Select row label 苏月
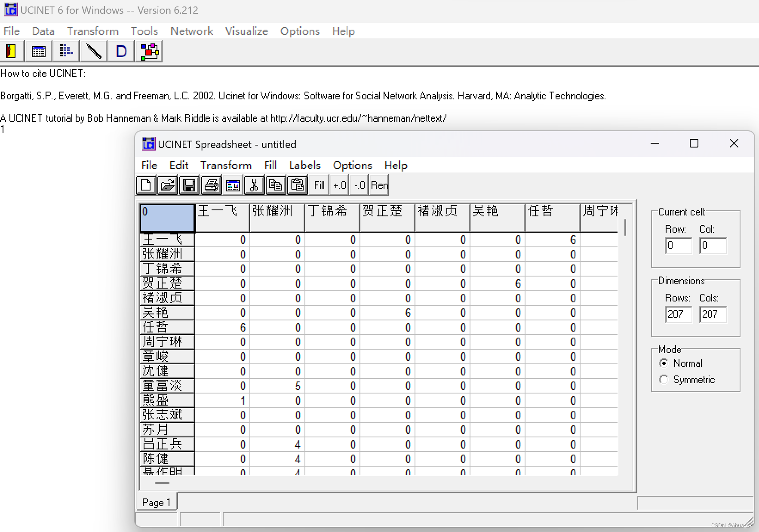Viewport: 759px width, 532px height. 167,430
